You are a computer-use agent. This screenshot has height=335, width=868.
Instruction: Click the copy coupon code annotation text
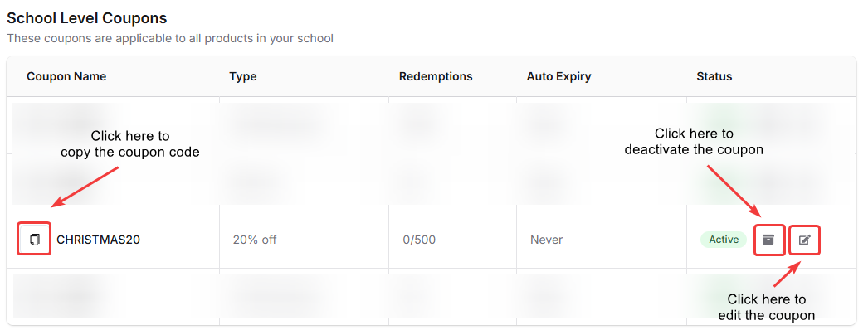[x=130, y=143]
